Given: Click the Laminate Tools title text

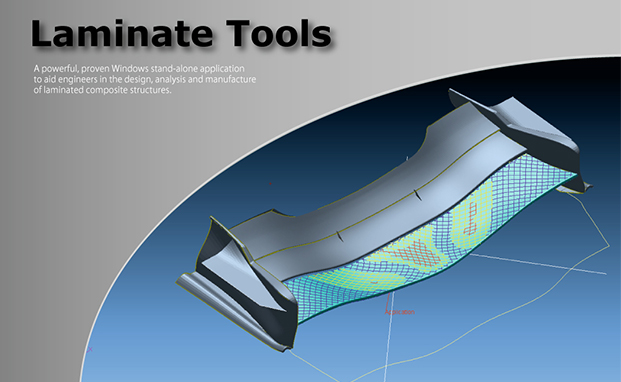Looking at the screenshot, I should tap(181, 34).
